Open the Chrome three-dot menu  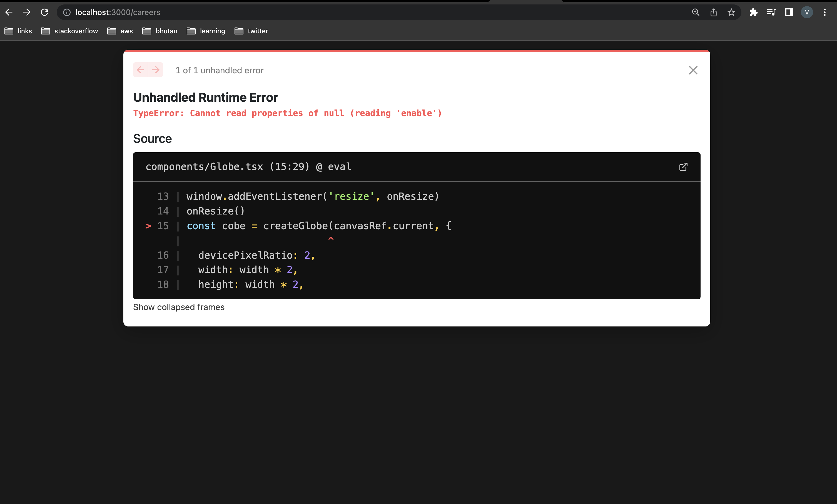click(x=824, y=12)
